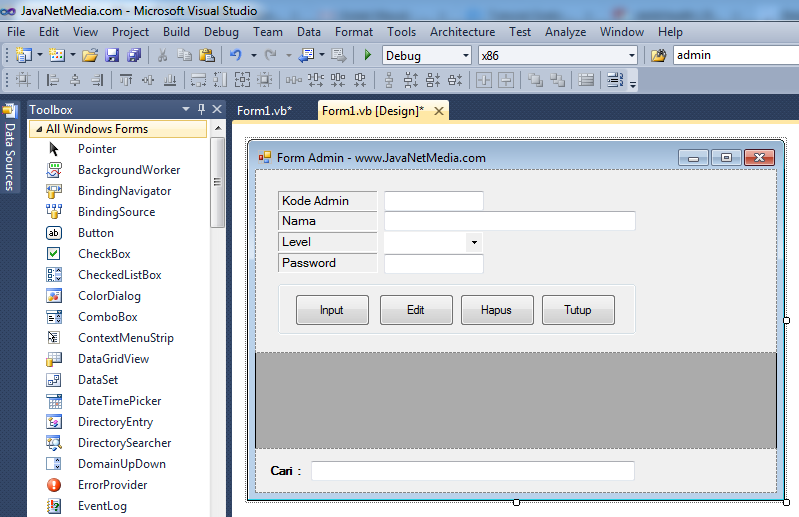Select the DataGridView control in the Toolbox

point(113,359)
